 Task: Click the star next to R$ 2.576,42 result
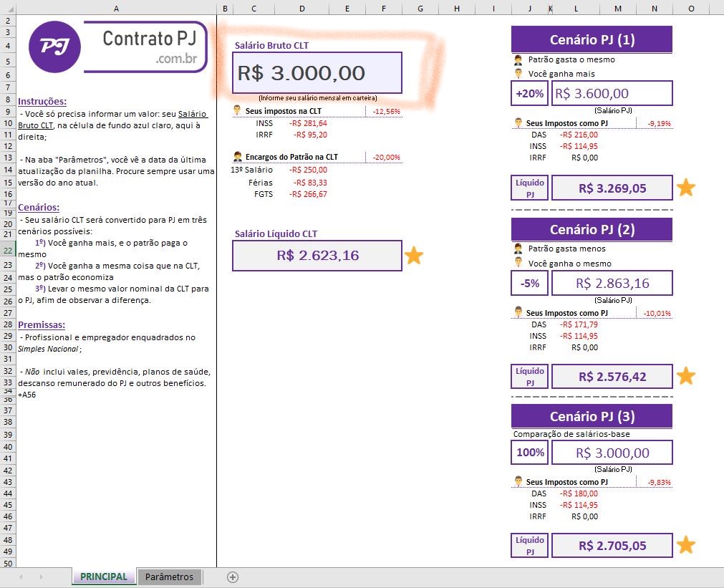point(686,375)
